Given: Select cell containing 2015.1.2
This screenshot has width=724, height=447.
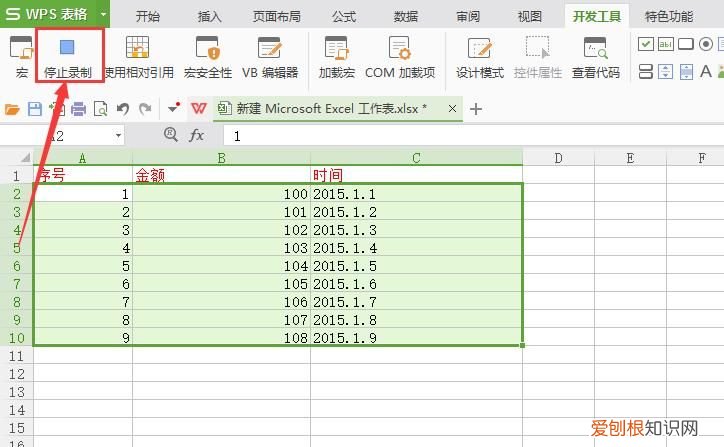Looking at the screenshot, I should point(416,211).
